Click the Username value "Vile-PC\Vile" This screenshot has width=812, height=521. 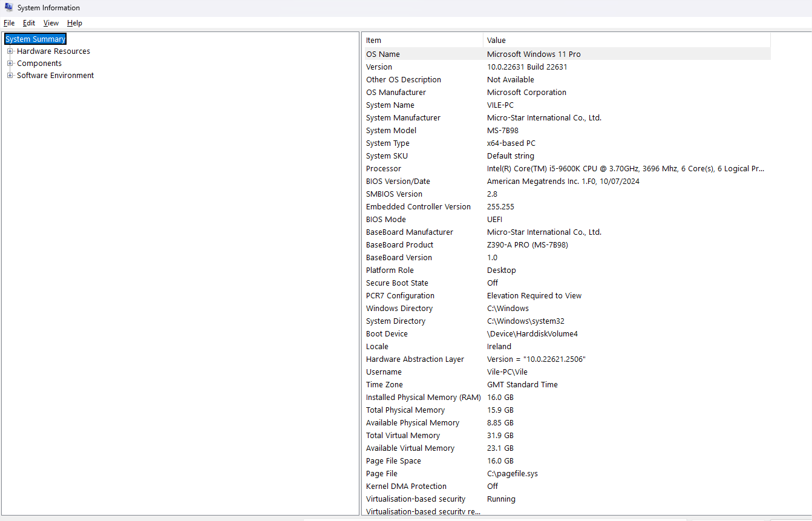click(507, 372)
